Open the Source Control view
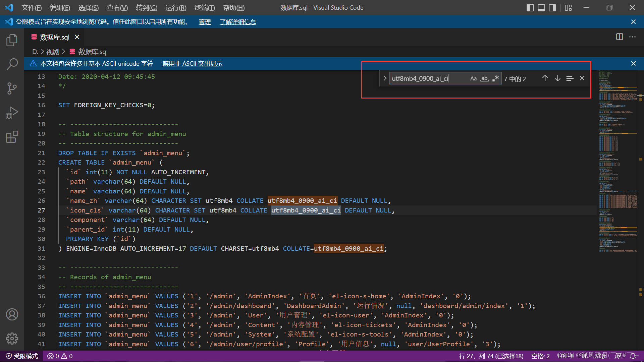 12,88
